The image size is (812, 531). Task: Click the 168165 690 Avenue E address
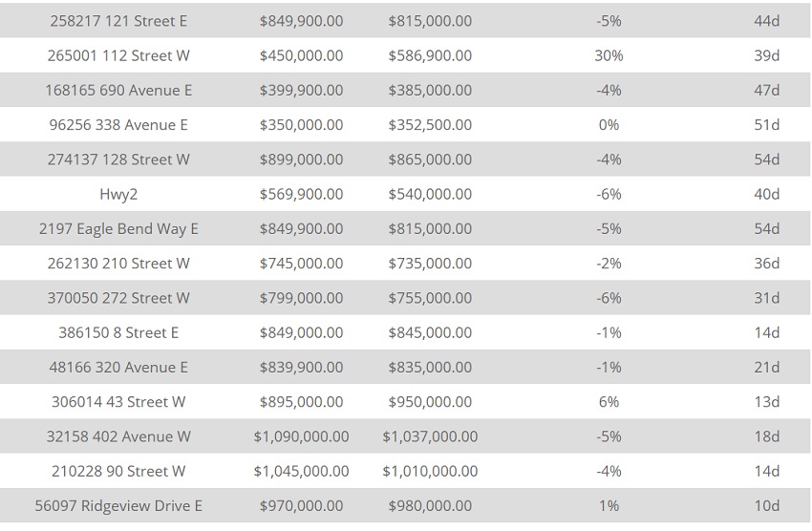tap(118, 91)
